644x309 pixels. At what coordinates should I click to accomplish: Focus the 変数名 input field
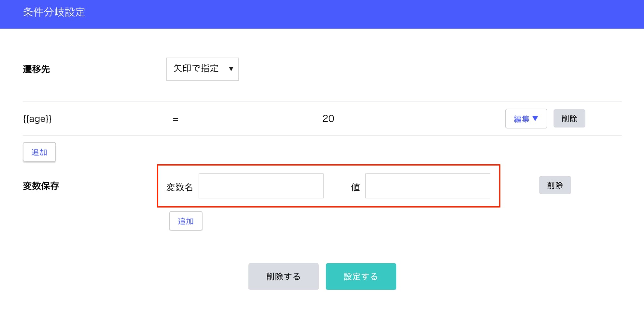261,186
